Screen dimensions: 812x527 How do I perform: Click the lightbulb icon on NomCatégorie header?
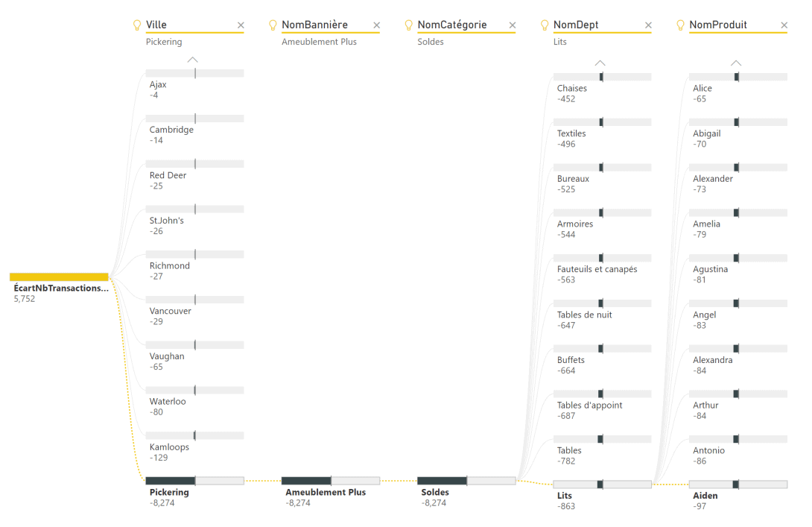pyautogui.click(x=409, y=25)
